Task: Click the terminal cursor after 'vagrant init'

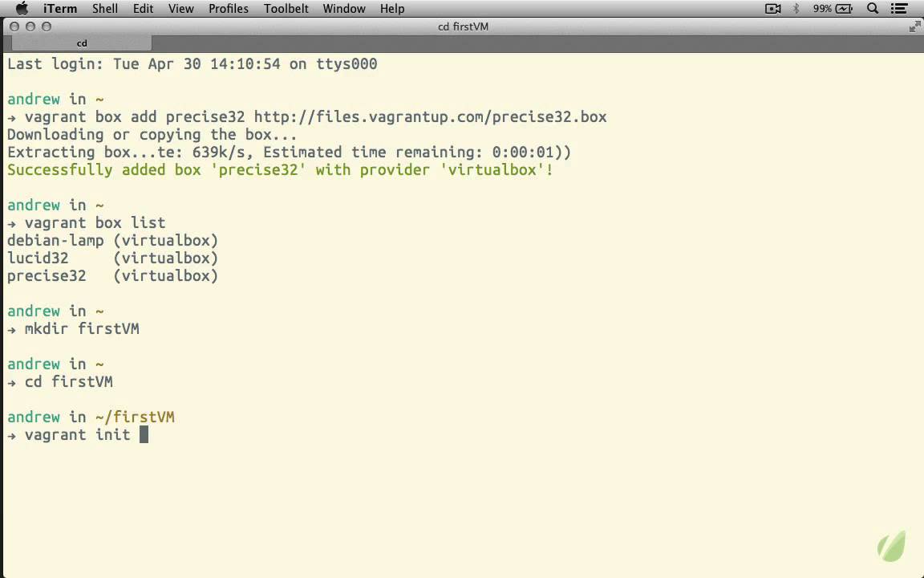Action: [144, 435]
